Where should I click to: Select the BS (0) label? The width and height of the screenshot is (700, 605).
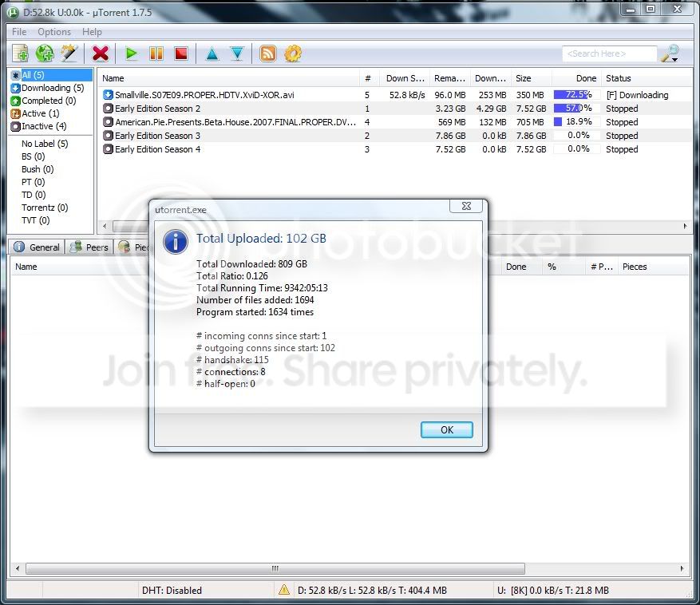coord(33,156)
